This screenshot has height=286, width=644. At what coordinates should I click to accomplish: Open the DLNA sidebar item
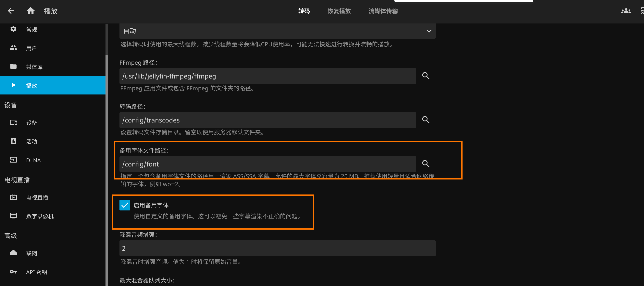pyautogui.click(x=33, y=160)
